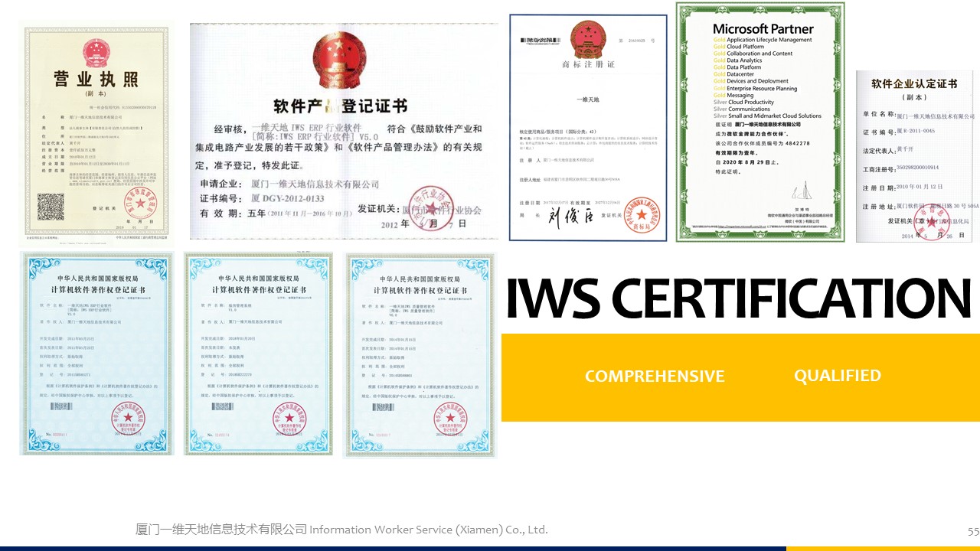The image size is (980, 551).
Task: Click the Gold Collaboration and Content line
Action: pos(753,54)
